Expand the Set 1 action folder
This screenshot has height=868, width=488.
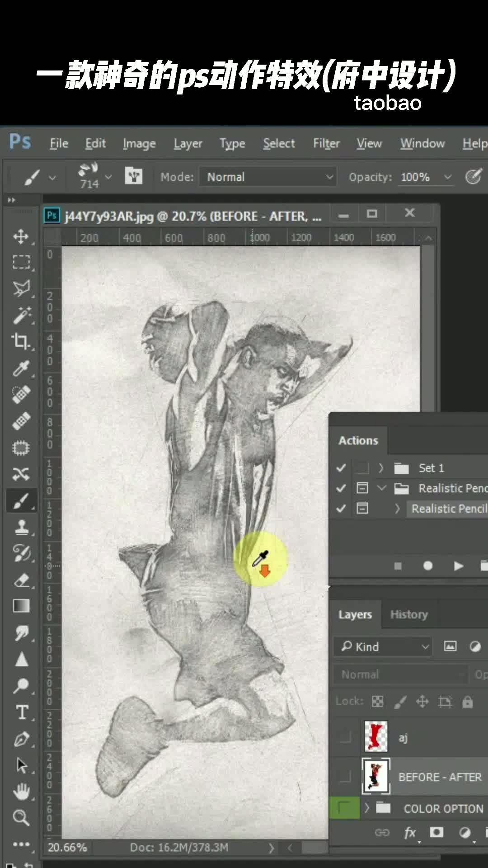click(381, 468)
